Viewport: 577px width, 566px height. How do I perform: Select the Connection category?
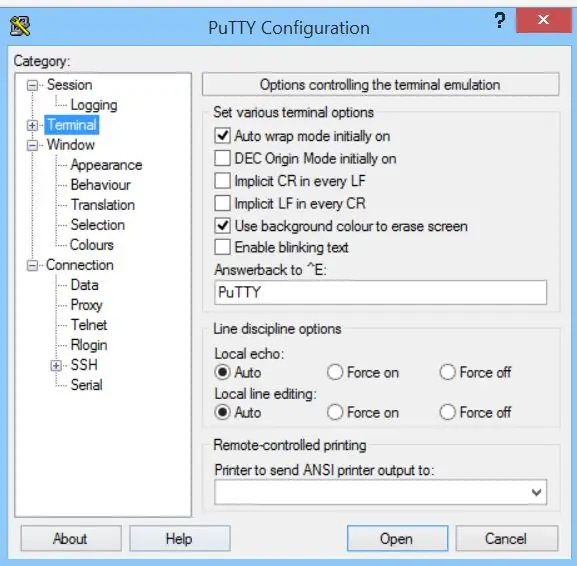79,265
